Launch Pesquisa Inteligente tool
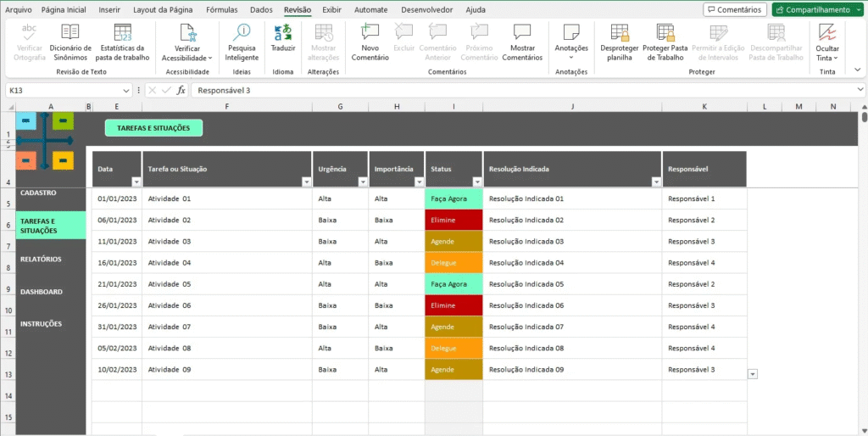Image resolution: width=868 pixels, height=436 pixels. click(x=242, y=33)
